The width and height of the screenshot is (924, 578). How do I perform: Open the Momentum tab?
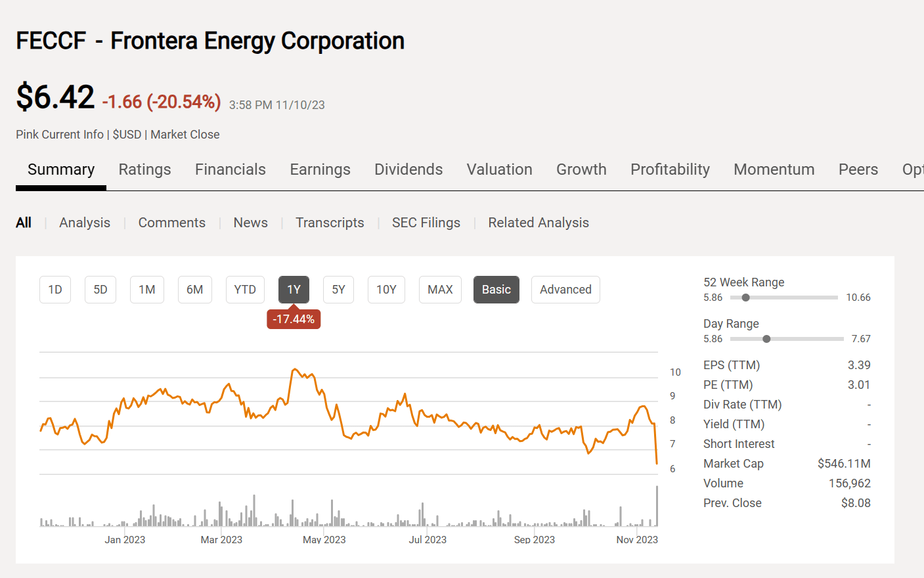coord(774,169)
